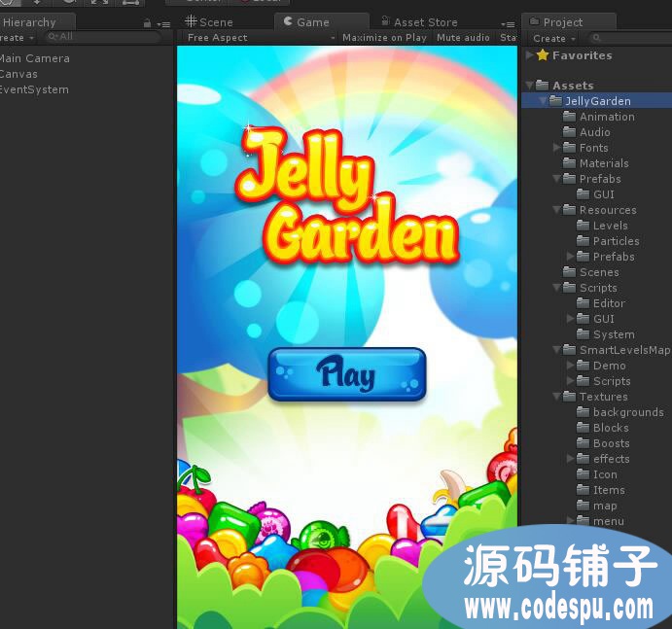Screen dimensions: 672x629
Task: Click the map folder icon
Action: pyautogui.click(x=583, y=506)
